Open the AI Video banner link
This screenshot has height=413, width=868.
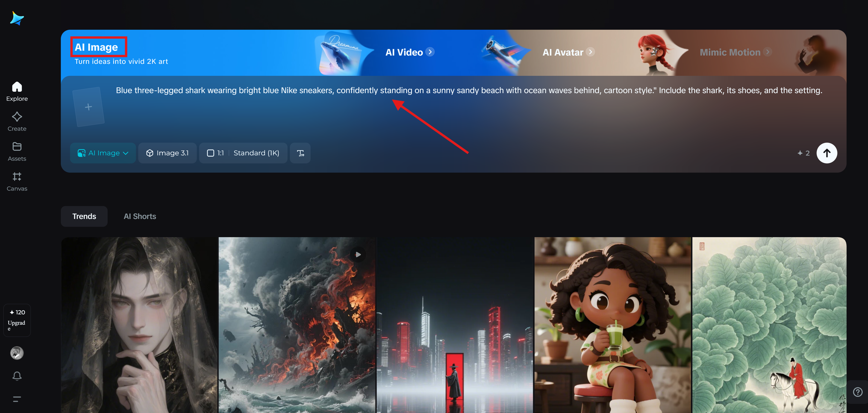click(x=409, y=52)
